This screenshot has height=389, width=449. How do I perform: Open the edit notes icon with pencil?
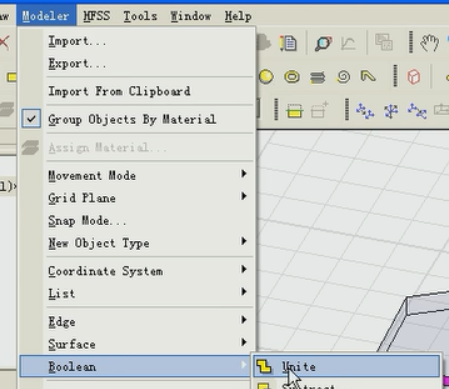click(288, 43)
